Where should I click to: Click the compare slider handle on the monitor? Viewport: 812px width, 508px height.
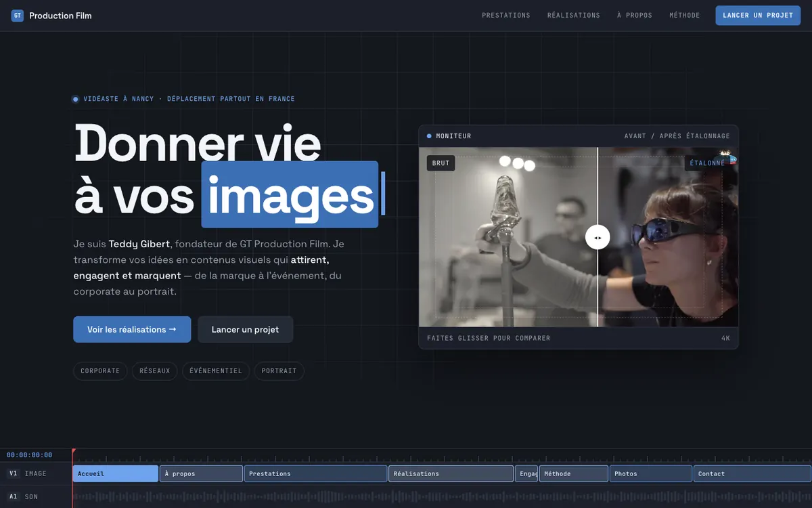pyautogui.click(x=597, y=237)
